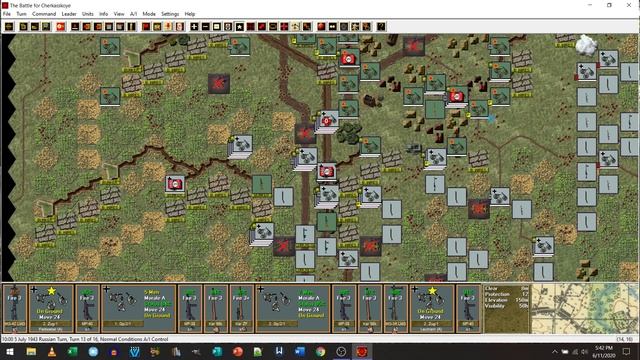
Task: Click the toolbar icon left of question mark
Action: pyautogui.click(x=367, y=27)
